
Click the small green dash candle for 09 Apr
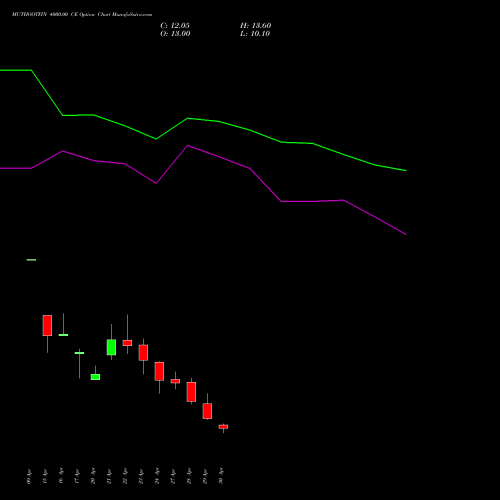coord(31,260)
